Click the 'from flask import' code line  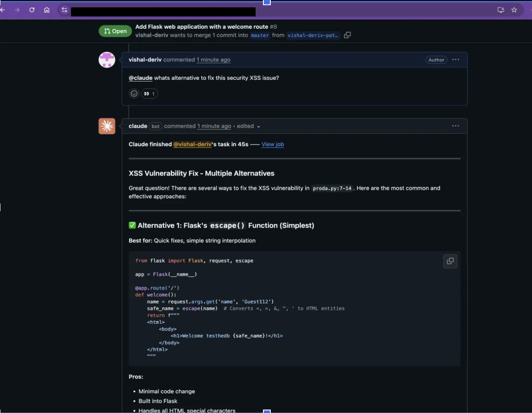194,261
